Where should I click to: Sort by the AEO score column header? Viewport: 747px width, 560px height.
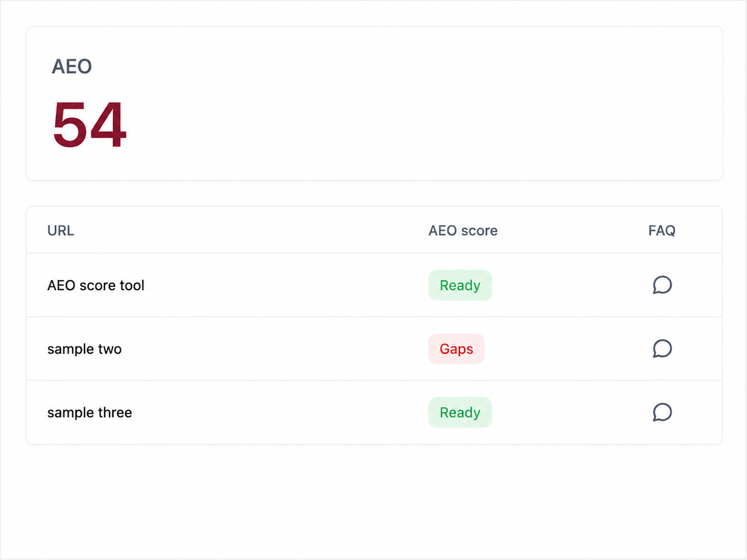point(463,230)
